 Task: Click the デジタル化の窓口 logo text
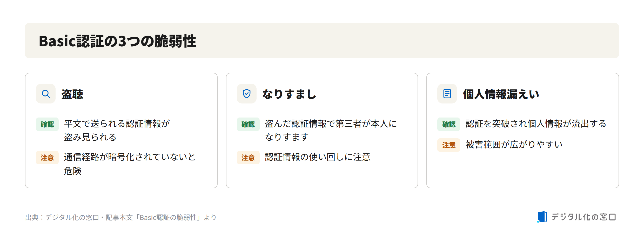tap(583, 217)
